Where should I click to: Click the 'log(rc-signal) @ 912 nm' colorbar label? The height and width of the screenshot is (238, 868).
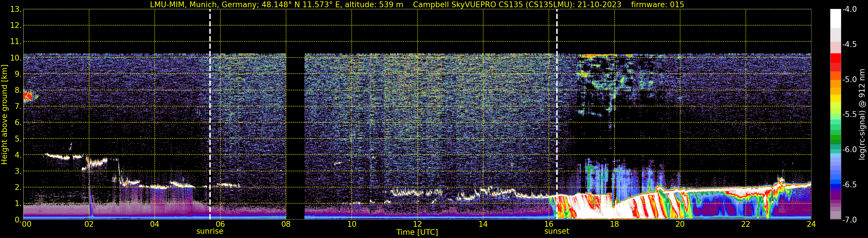tap(862, 114)
